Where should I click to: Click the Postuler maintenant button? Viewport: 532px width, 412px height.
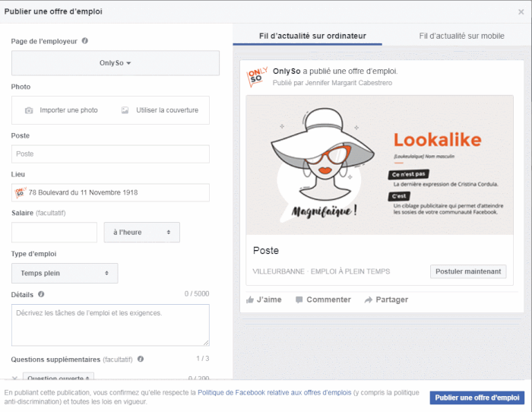tap(468, 271)
